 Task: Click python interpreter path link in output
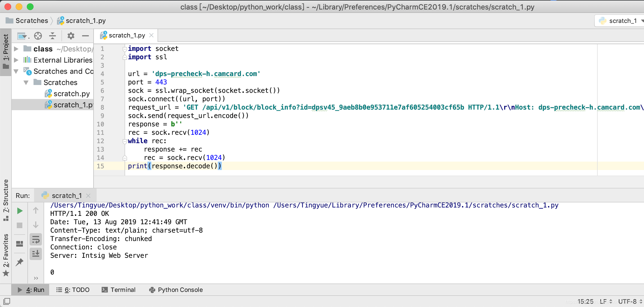(x=160, y=205)
